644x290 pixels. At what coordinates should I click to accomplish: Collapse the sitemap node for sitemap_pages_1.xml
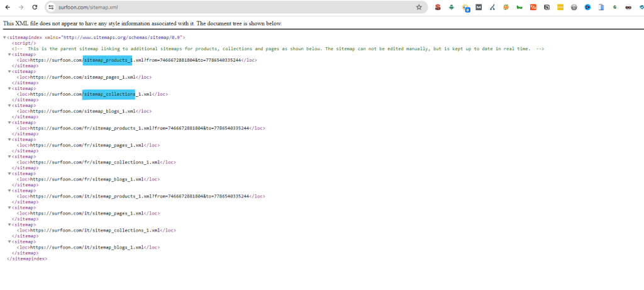(x=10, y=72)
